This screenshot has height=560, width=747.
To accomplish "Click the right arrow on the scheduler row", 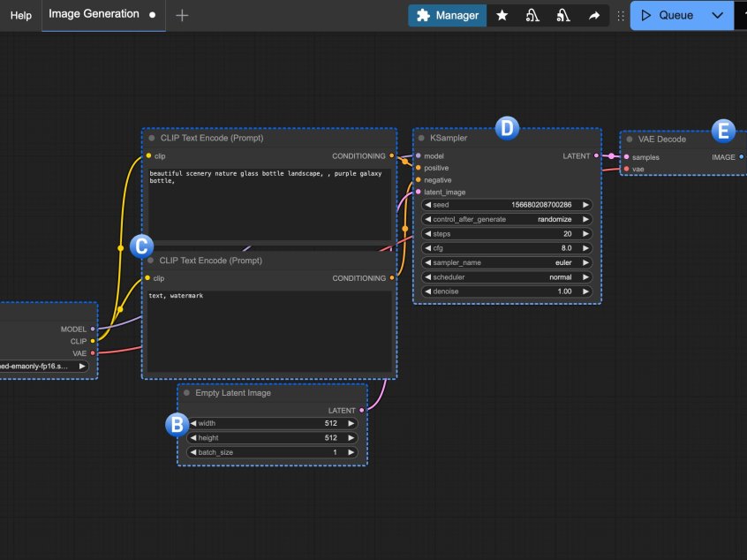I will point(585,276).
